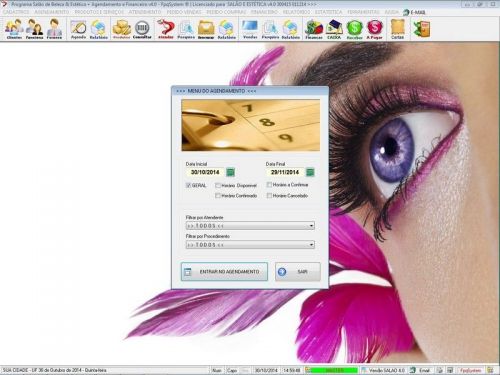This screenshot has width=500, height=375.
Task: Check the Horário Confirmado checkbox
Action: (x=218, y=196)
